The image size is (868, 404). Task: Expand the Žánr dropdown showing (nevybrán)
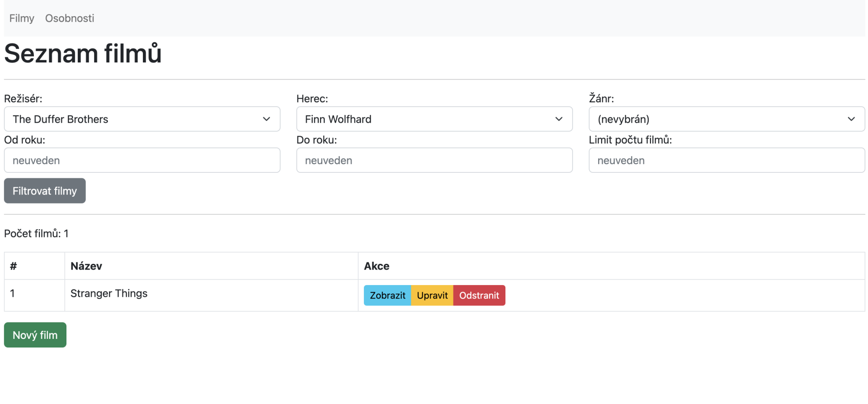coord(726,119)
